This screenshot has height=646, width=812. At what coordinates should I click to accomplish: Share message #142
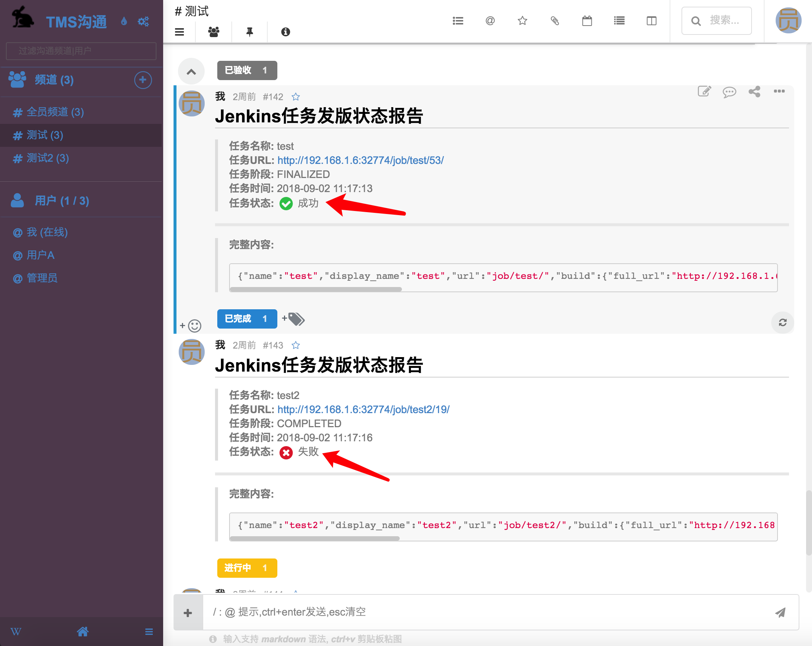tap(755, 92)
